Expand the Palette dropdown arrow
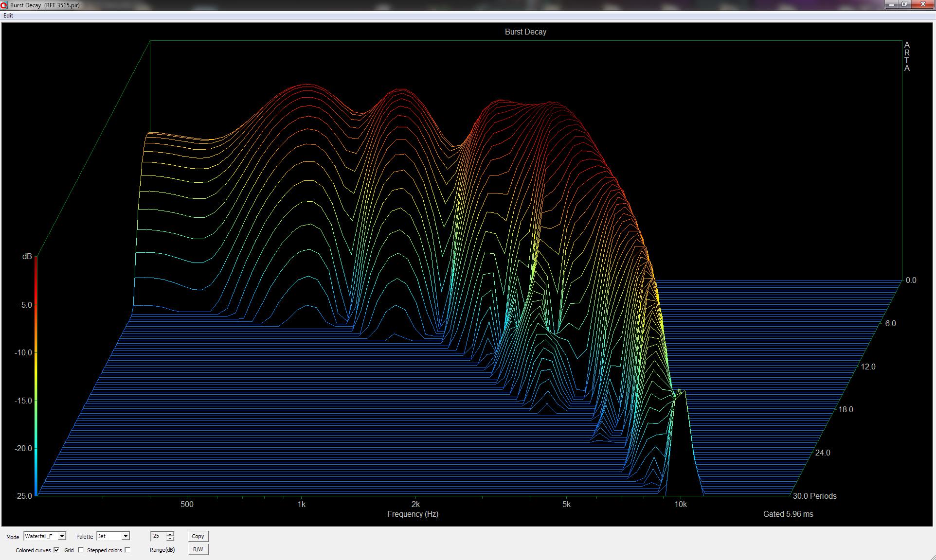Screen dimensions: 936x560 pyautogui.click(x=126, y=536)
